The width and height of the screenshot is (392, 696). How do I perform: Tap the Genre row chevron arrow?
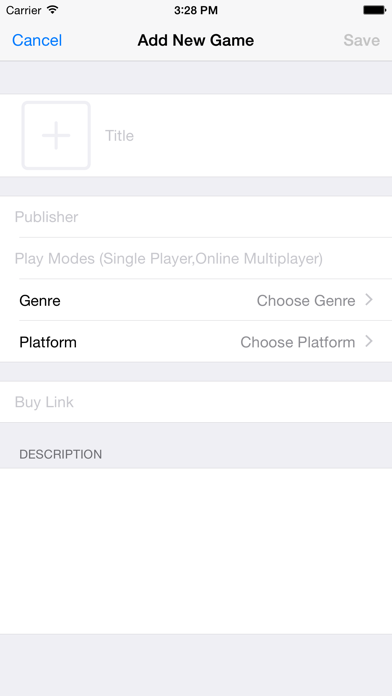(x=369, y=300)
